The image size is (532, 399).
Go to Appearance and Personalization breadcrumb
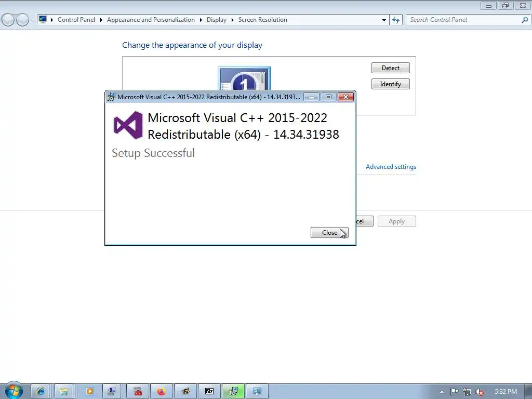tap(151, 20)
